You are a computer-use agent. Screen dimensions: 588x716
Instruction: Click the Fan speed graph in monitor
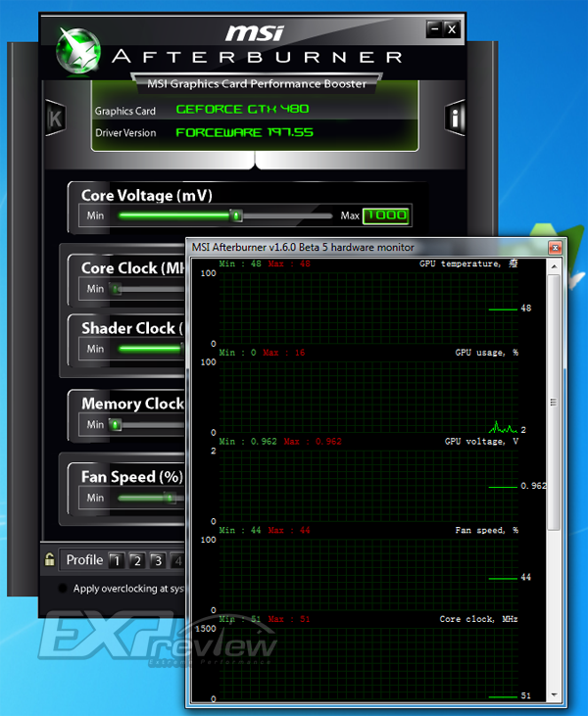coord(368,575)
